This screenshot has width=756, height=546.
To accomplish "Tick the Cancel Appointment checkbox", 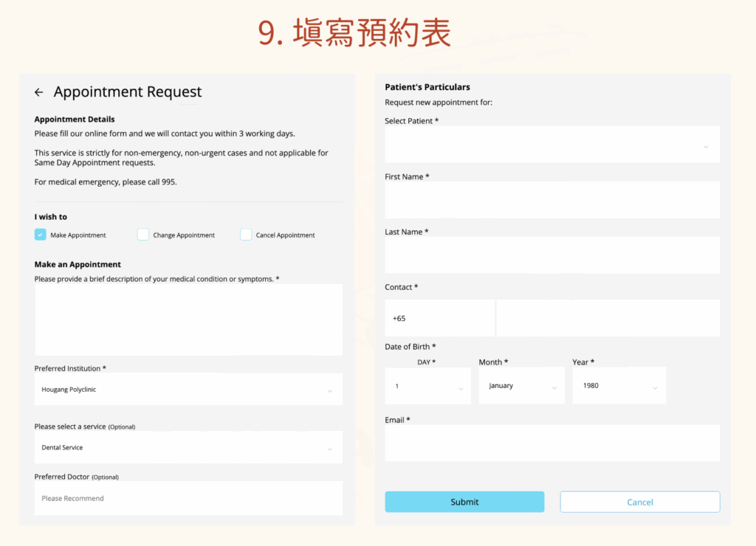I will 246,235.
